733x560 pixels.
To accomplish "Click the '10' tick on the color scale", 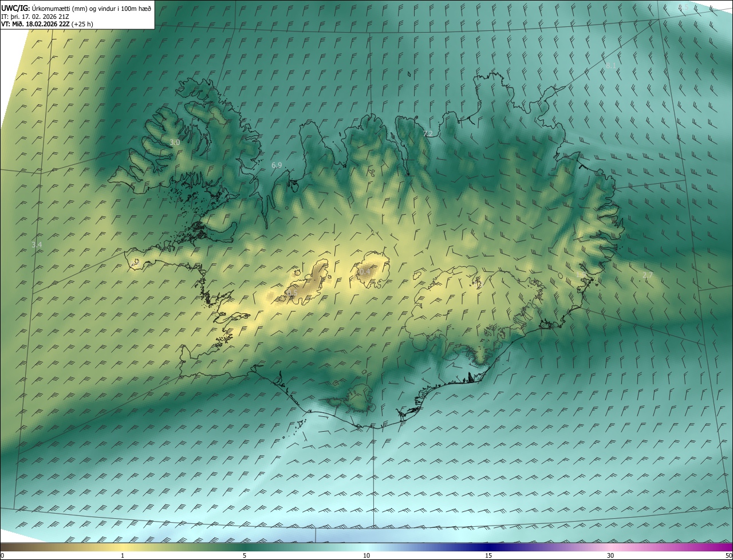I will point(366,555).
